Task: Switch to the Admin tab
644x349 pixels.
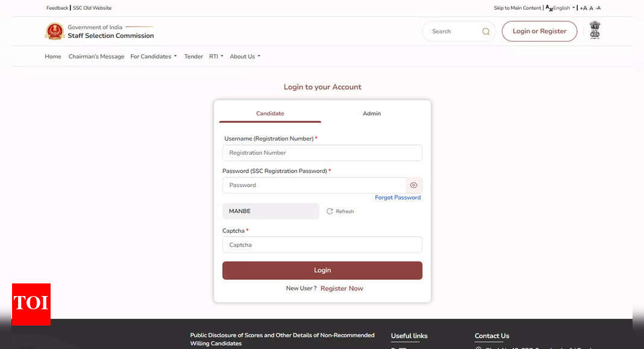Action: (x=372, y=114)
